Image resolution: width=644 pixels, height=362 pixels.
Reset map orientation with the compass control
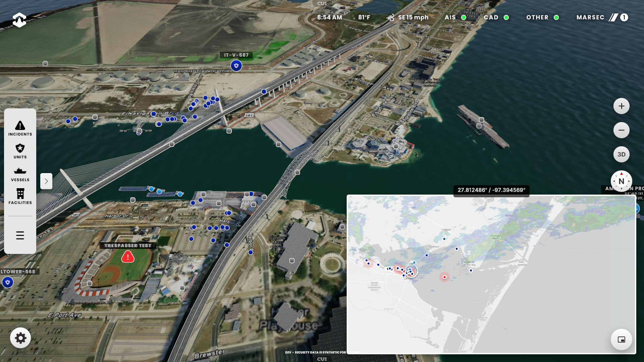pyautogui.click(x=622, y=181)
